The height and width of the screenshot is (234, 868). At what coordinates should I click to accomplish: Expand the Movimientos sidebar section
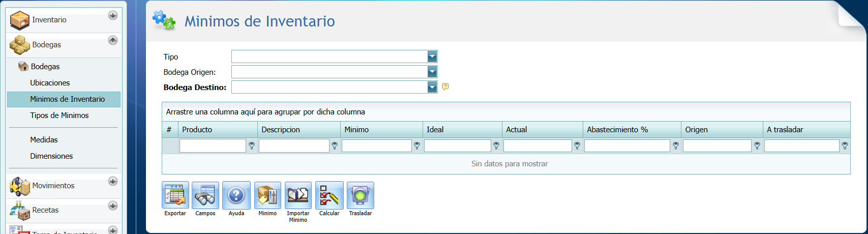113,181
